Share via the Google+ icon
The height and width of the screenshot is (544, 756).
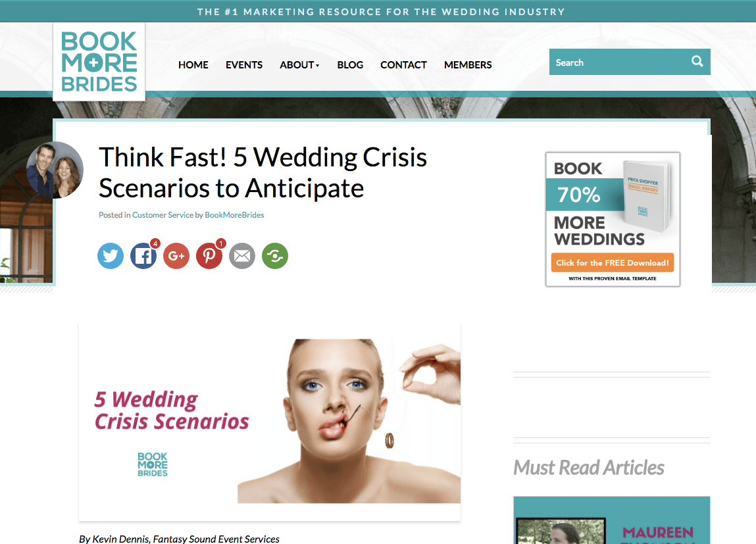[176, 256]
